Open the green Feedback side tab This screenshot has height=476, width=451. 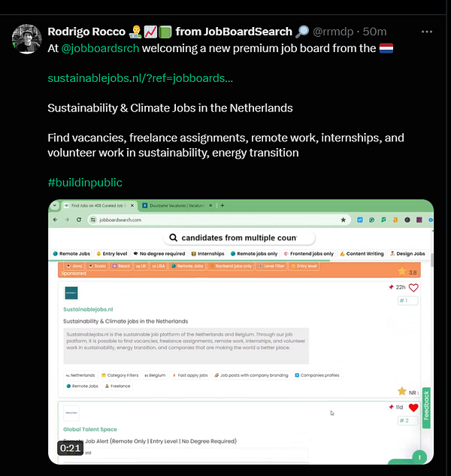click(426, 408)
